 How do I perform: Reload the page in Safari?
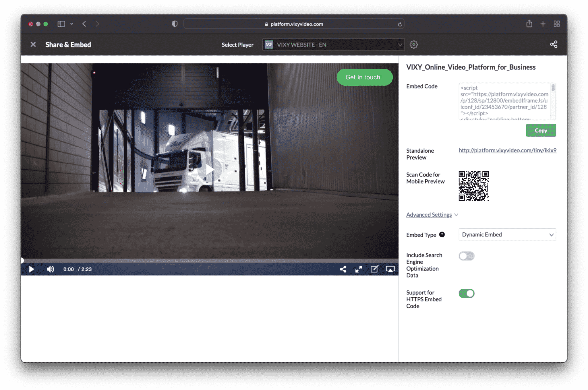pos(400,24)
